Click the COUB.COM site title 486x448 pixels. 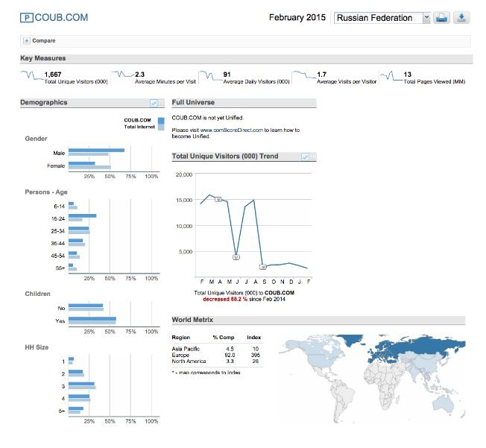point(61,17)
